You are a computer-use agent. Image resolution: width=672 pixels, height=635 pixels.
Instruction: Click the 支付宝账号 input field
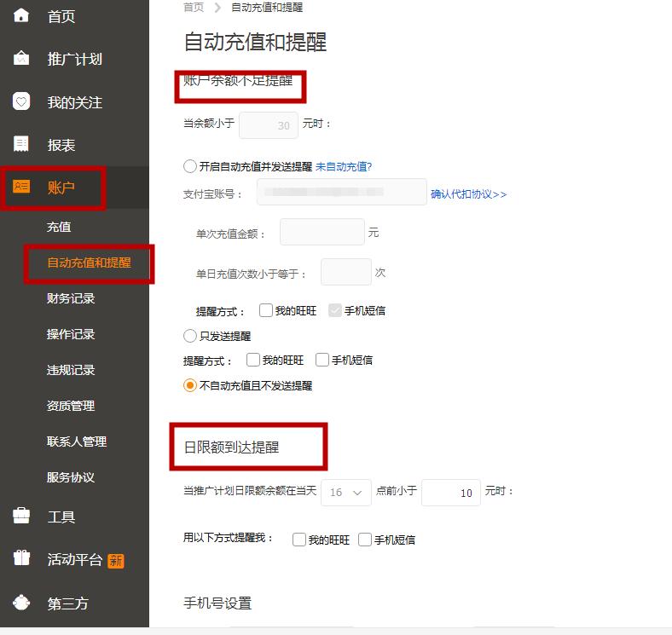click(342, 192)
